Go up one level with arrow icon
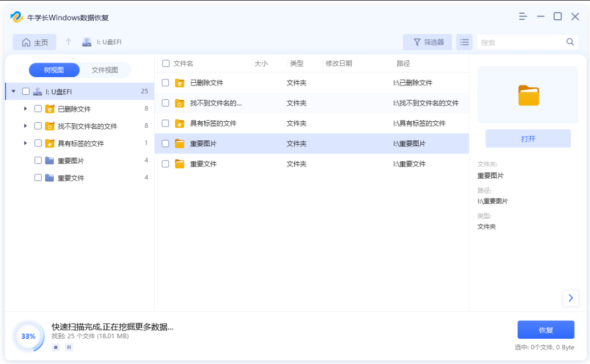590x364 pixels. pos(68,42)
